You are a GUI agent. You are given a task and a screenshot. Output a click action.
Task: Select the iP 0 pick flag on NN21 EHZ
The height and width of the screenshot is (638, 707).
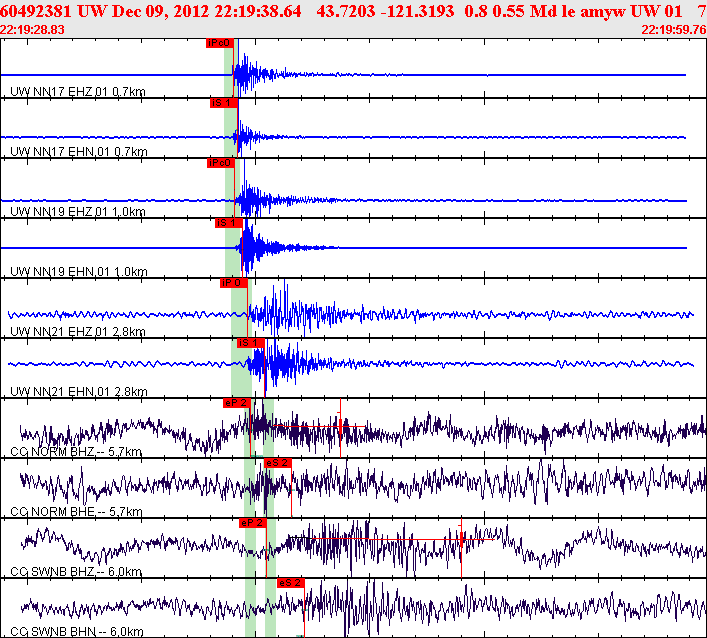click(234, 283)
